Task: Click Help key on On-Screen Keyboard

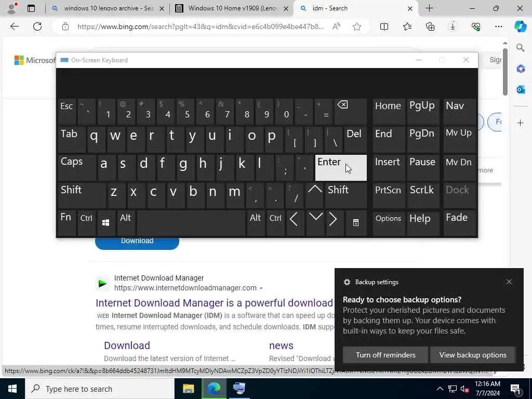Action: pos(423,222)
